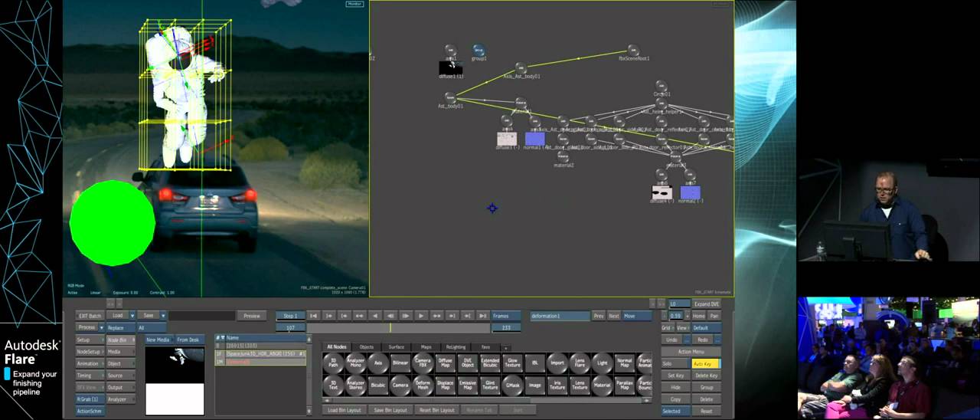The image size is (980, 420).
Task: Click the Import node button
Action: coord(557,363)
